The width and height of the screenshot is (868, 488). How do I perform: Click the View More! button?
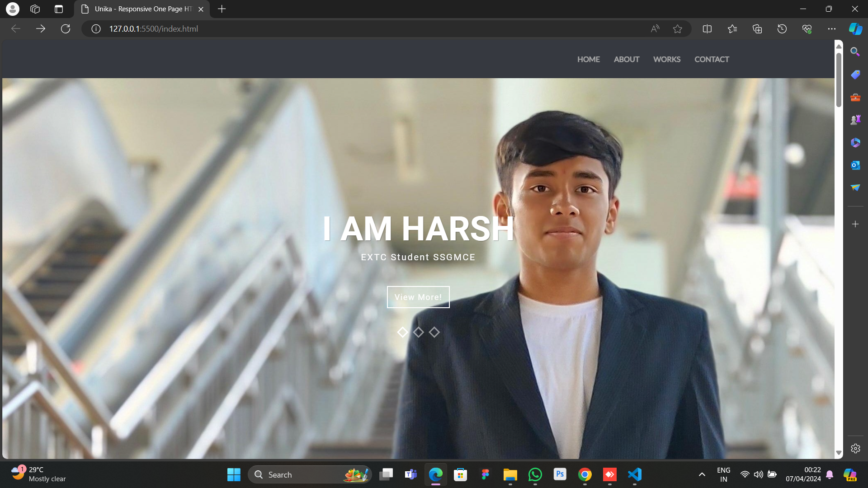[418, 297]
